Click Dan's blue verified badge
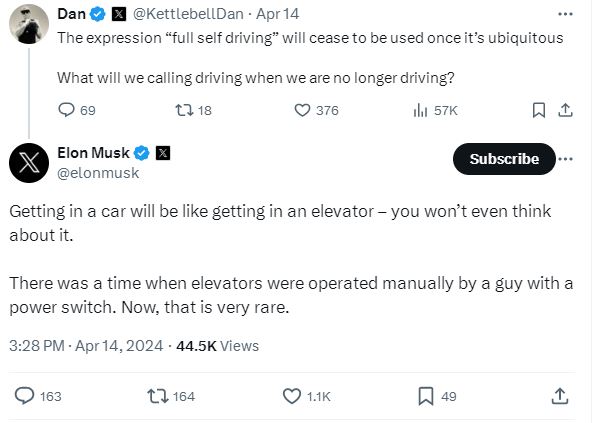This screenshot has height=423, width=598. 98,14
